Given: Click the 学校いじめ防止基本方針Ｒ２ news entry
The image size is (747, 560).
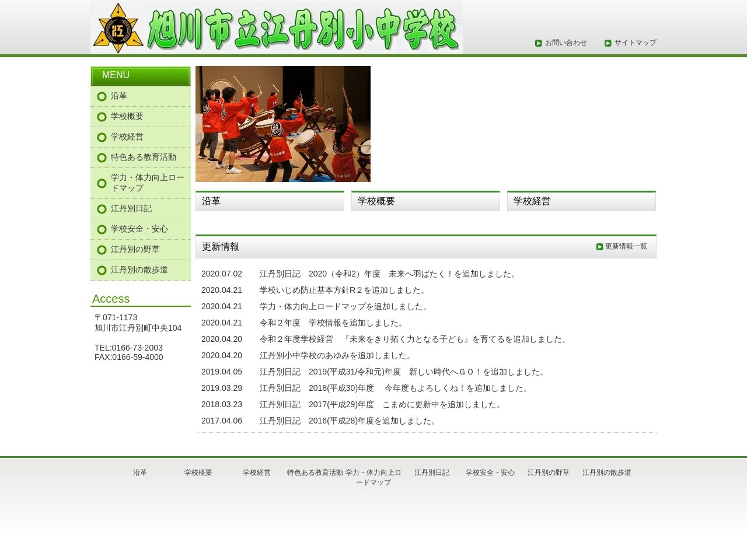Looking at the screenshot, I should coord(344,290).
